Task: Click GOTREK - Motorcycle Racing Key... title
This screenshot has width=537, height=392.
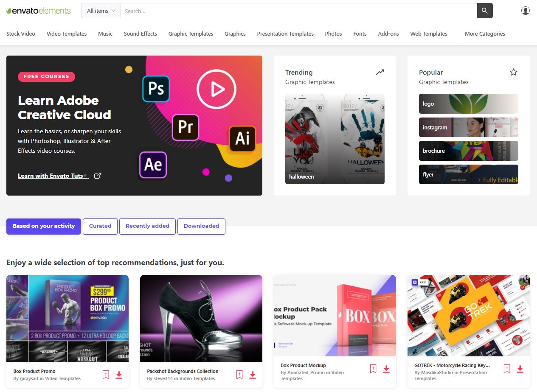Action: 452,365
